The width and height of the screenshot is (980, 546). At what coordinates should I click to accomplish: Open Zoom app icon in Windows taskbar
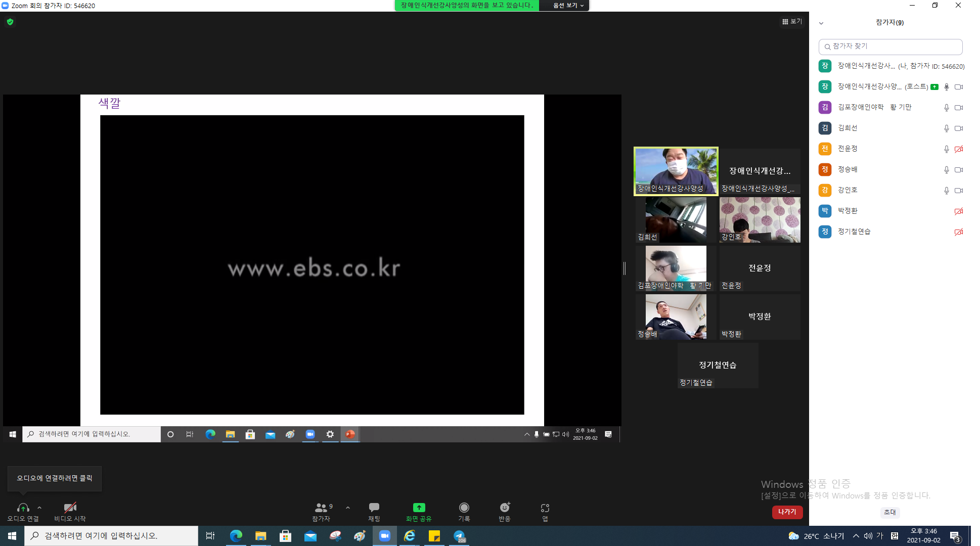(x=385, y=536)
